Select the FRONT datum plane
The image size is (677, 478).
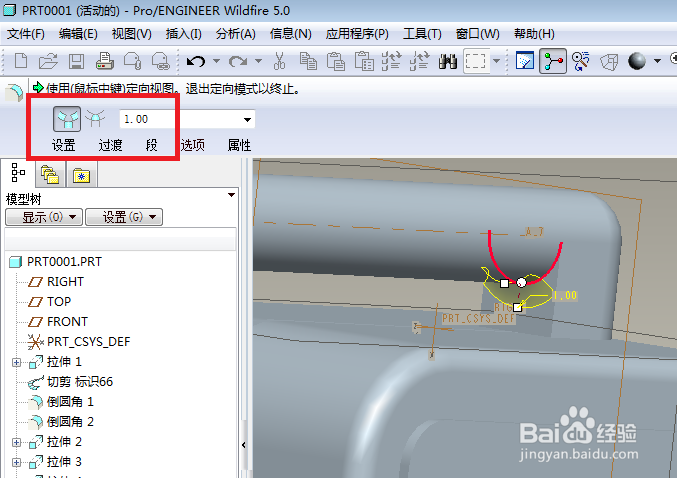[x=58, y=322]
